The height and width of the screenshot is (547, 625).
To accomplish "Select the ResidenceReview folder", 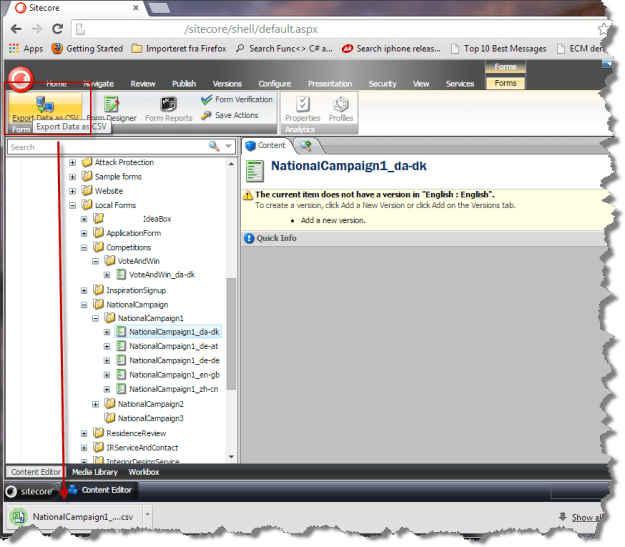I will (x=130, y=433).
